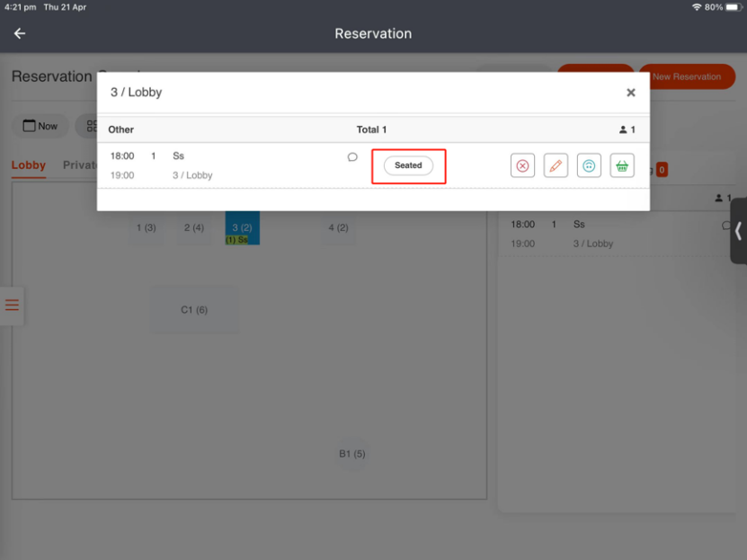Select table 4 (2) on the floor plan

click(x=338, y=228)
